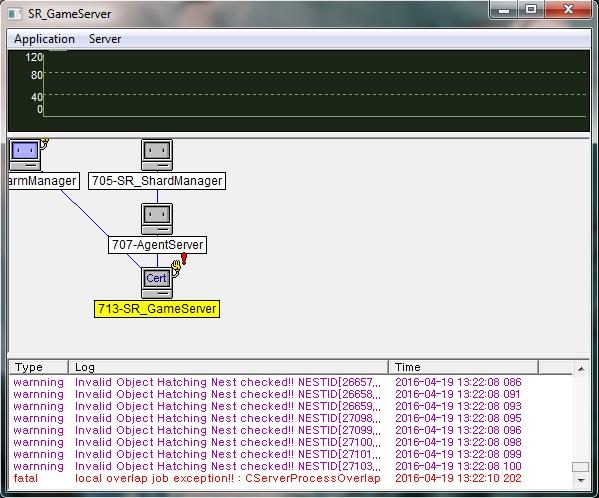This screenshot has height=498, width=599.
Task: Select the 705-SR_ShardManager computer icon
Action: [157, 155]
